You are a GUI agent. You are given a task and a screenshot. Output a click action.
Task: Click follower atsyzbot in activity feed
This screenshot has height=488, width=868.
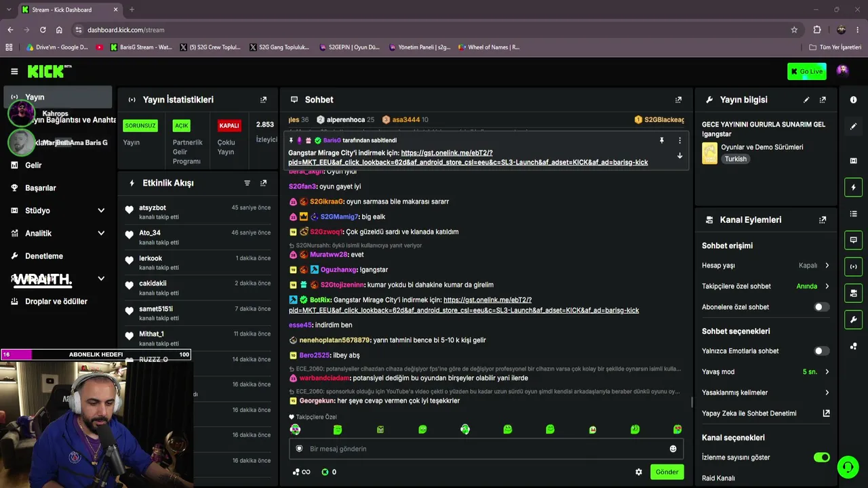(x=153, y=208)
